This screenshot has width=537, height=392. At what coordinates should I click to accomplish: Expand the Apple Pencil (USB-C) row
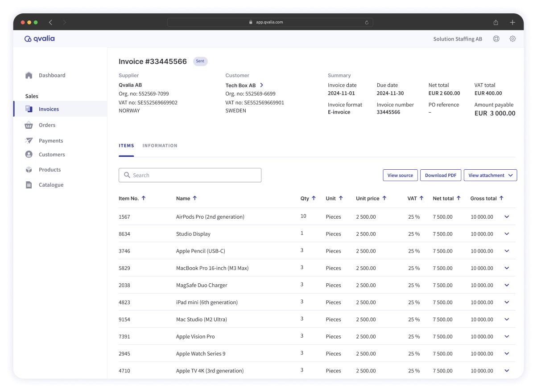[507, 251]
